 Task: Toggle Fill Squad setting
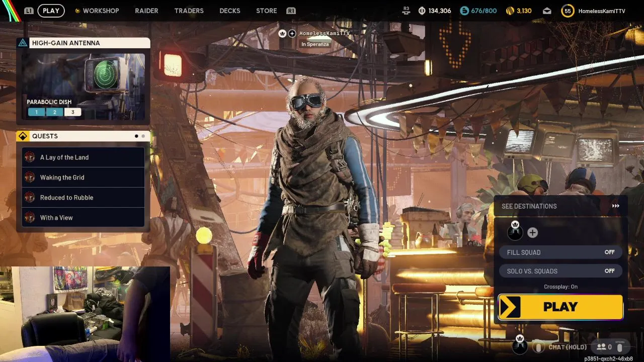click(x=560, y=252)
